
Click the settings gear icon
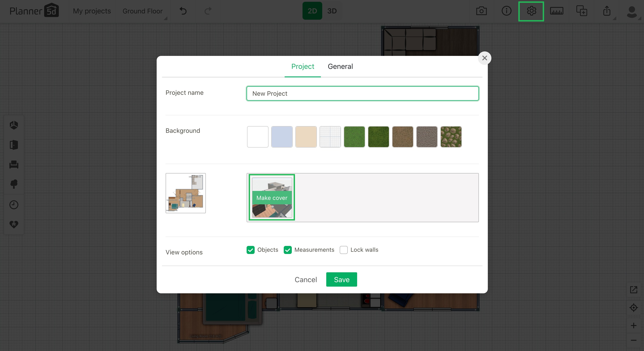[x=531, y=11]
